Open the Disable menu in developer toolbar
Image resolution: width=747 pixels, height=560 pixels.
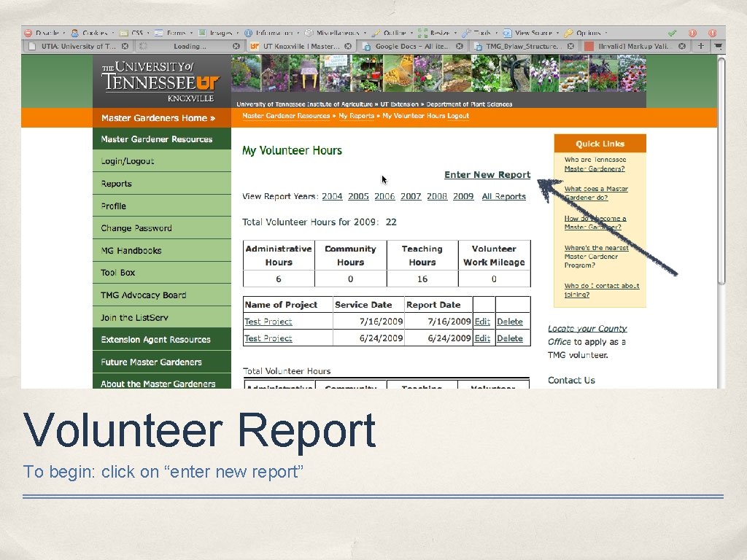click(44, 33)
